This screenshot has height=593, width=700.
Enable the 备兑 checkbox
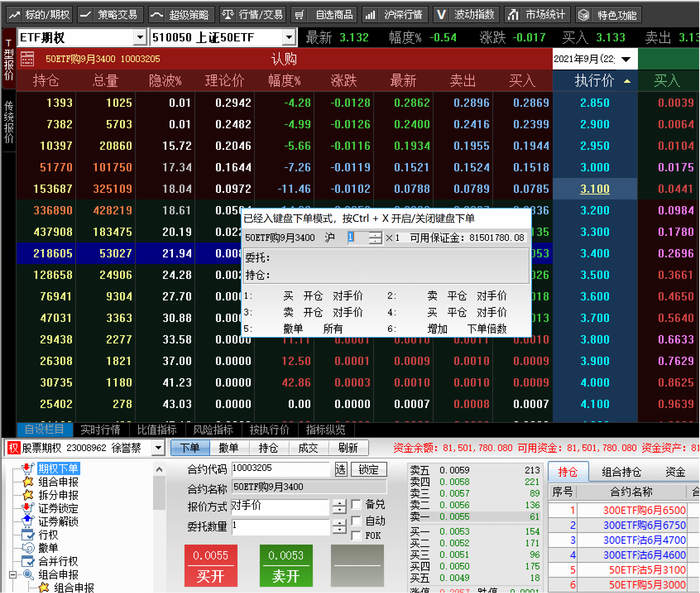[x=356, y=504]
